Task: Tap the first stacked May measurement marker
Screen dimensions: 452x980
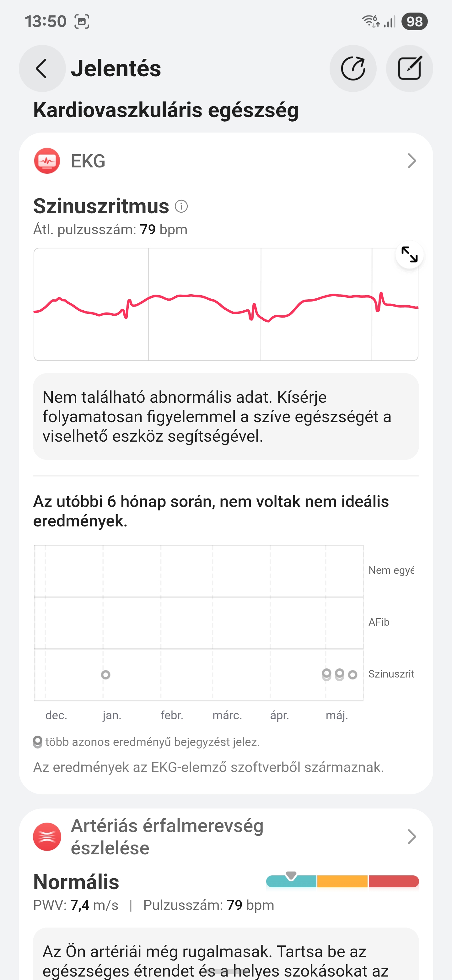Action: pos(326,674)
